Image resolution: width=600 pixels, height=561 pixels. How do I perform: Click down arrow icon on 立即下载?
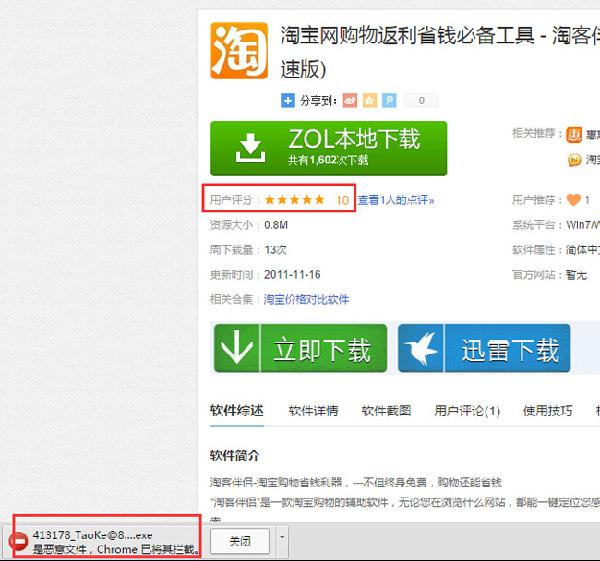click(x=237, y=347)
